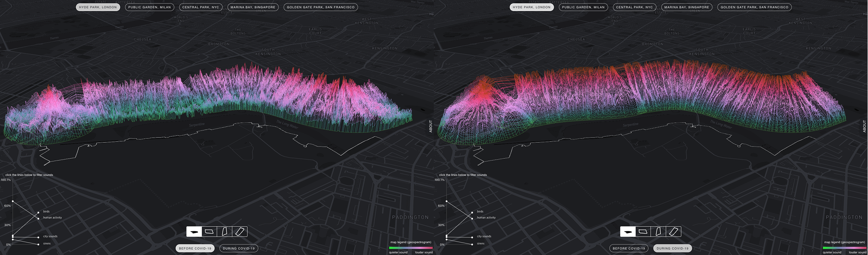Image resolution: width=868 pixels, height=255 pixels.
Task: Select the slanted rectangle park outline icon, right panel
Action: coord(674,232)
